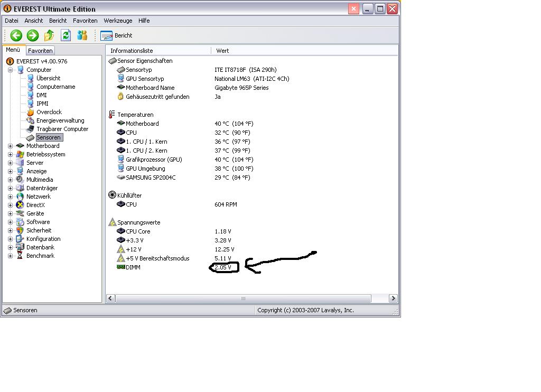Open the Datei menu
The width and height of the screenshot is (541, 392).
pos(12,21)
